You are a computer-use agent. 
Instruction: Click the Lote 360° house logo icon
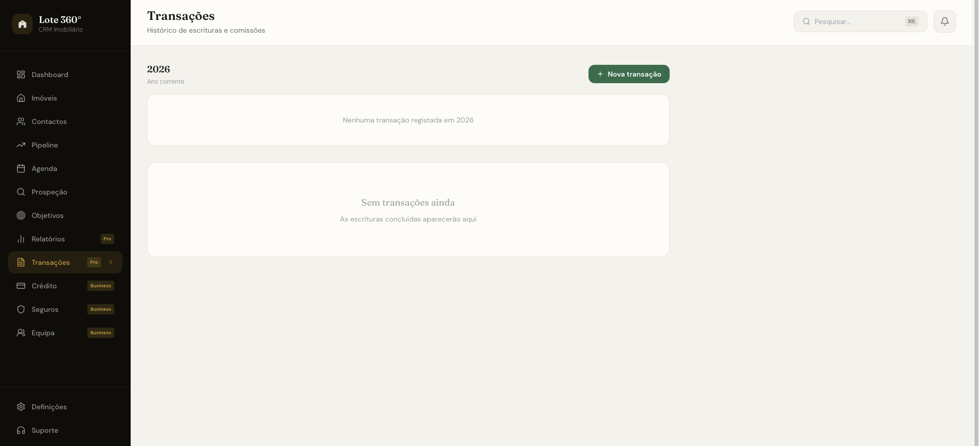coord(22,24)
